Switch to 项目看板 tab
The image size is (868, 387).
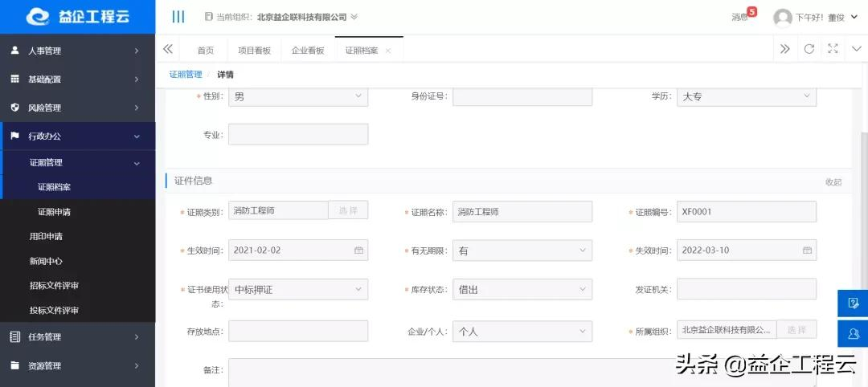point(254,51)
